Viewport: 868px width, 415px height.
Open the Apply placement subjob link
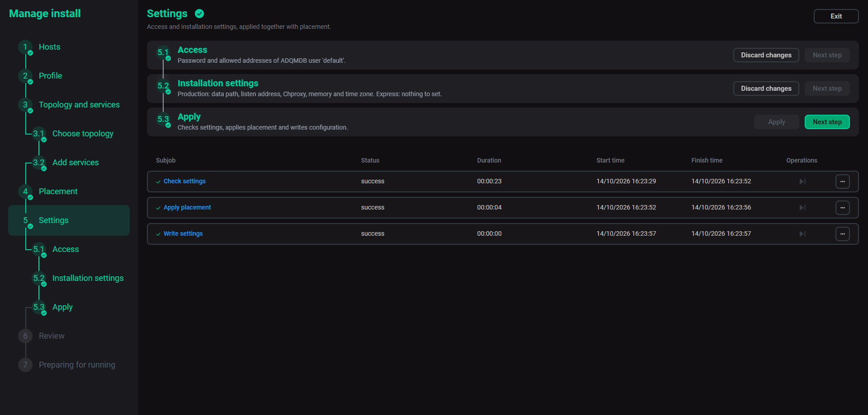click(x=187, y=207)
